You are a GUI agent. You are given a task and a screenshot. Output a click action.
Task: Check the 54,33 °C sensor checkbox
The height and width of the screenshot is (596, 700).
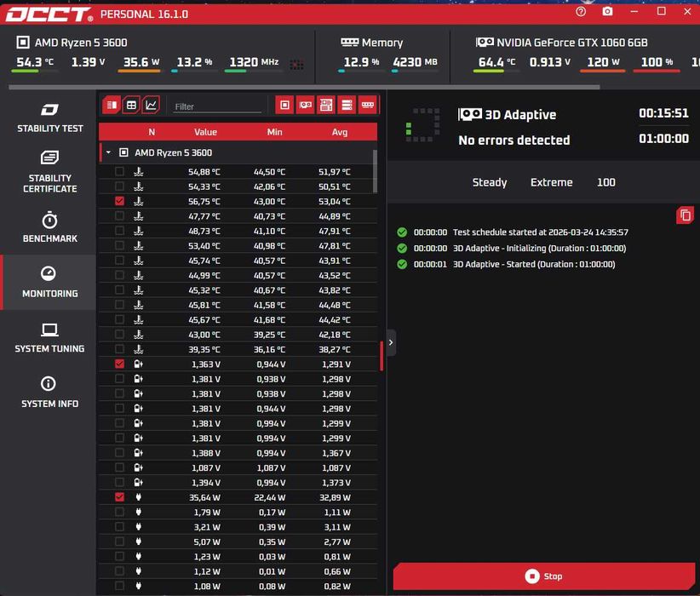(119, 186)
